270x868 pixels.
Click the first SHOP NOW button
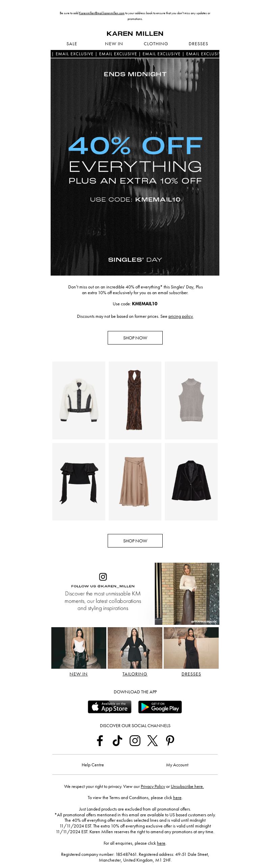(x=135, y=338)
